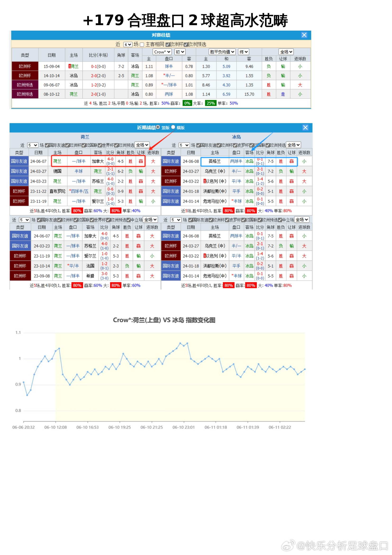Open the 初 odds dropdown
Viewport: 392px width, 555px height.
coord(180,52)
